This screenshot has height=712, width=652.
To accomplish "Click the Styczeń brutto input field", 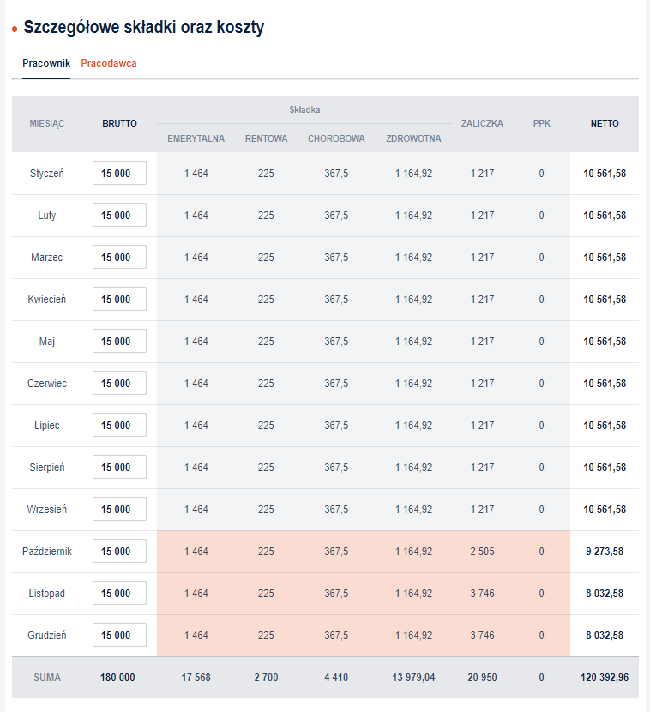I will [x=120, y=173].
